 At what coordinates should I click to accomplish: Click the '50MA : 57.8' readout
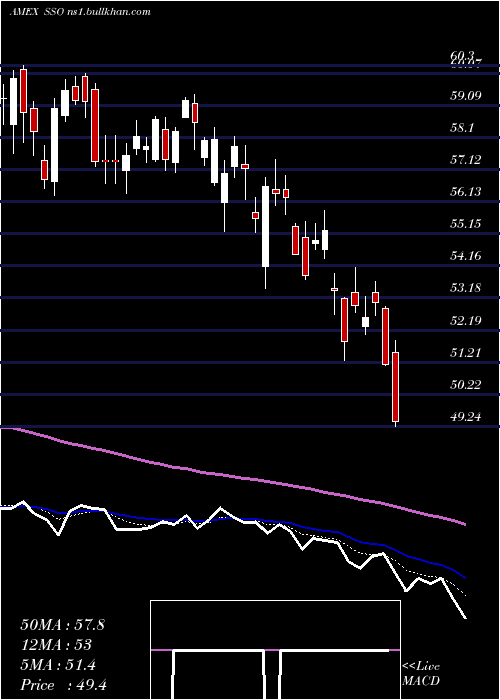click(x=62, y=625)
